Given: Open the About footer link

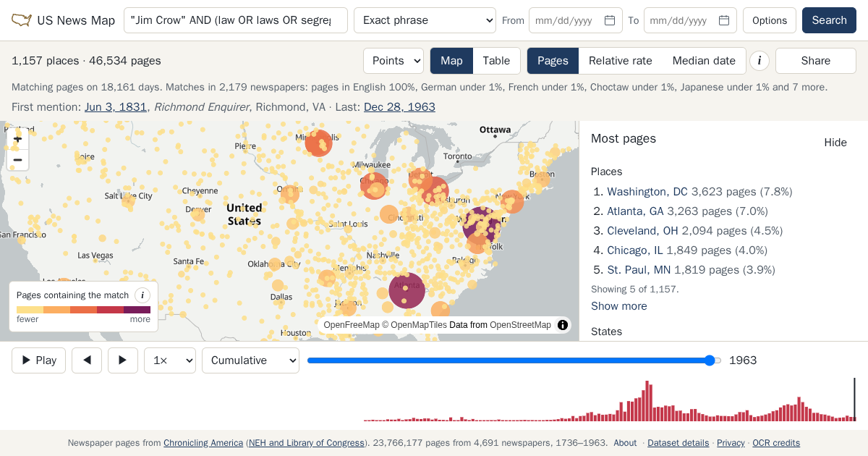Looking at the screenshot, I should click(x=625, y=443).
